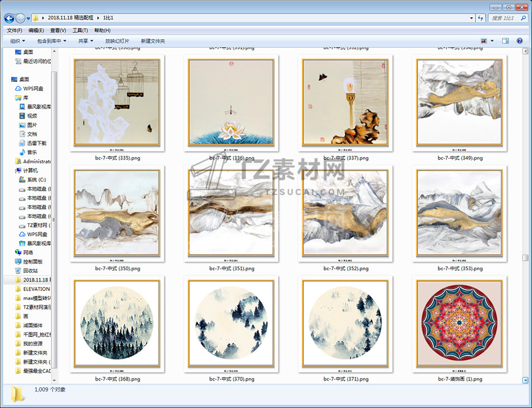Open the 文件(F) menu
Image resolution: width=532 pixels, height=408 pixels.
(15, 30)
